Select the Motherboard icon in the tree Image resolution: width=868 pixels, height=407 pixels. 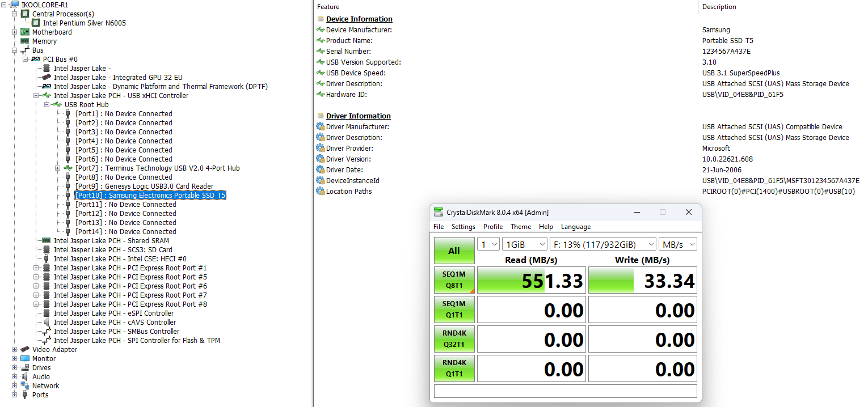tap(25, 32)
